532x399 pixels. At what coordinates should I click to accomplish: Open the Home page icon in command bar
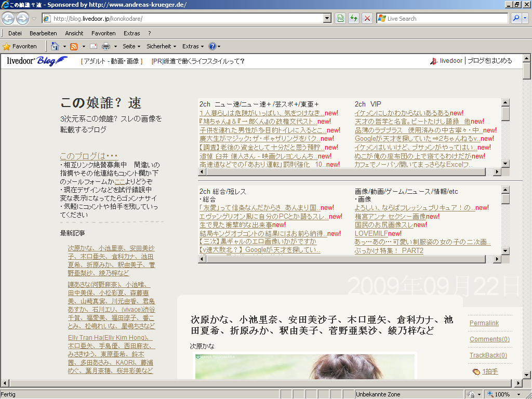coord(55,46)
